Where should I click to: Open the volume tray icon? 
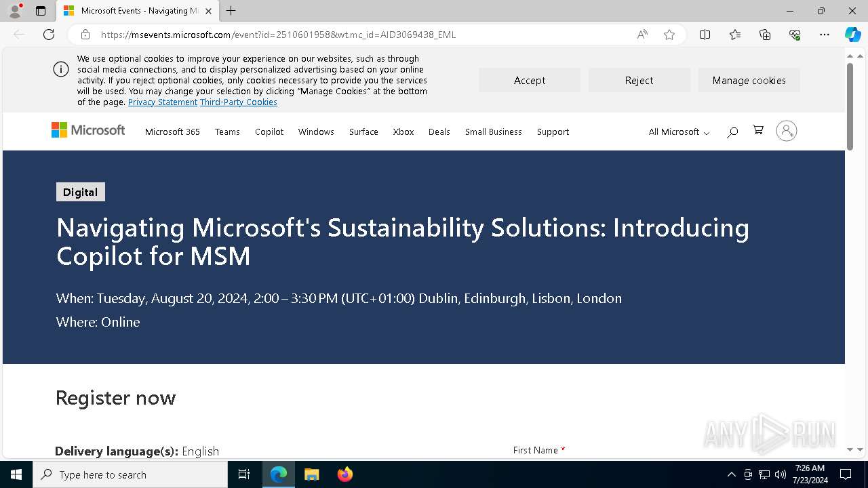(781, 474)
